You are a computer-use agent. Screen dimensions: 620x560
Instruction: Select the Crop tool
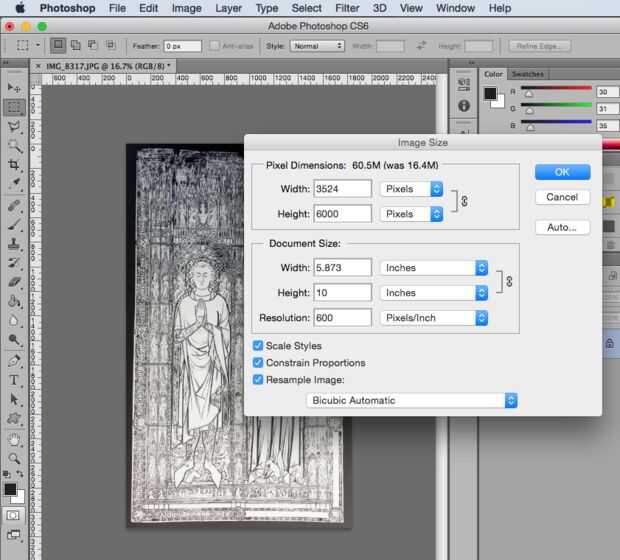pyautogui.click(x=14, y=165)
